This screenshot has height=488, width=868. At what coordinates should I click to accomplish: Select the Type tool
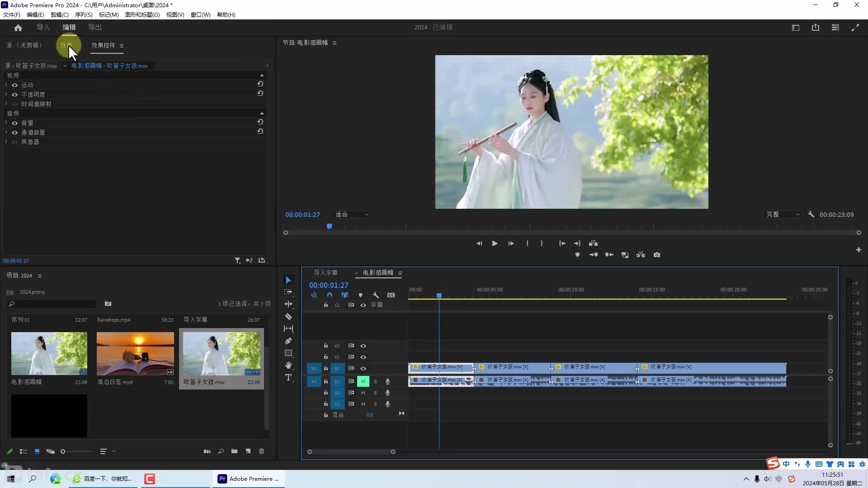[288, 377]
